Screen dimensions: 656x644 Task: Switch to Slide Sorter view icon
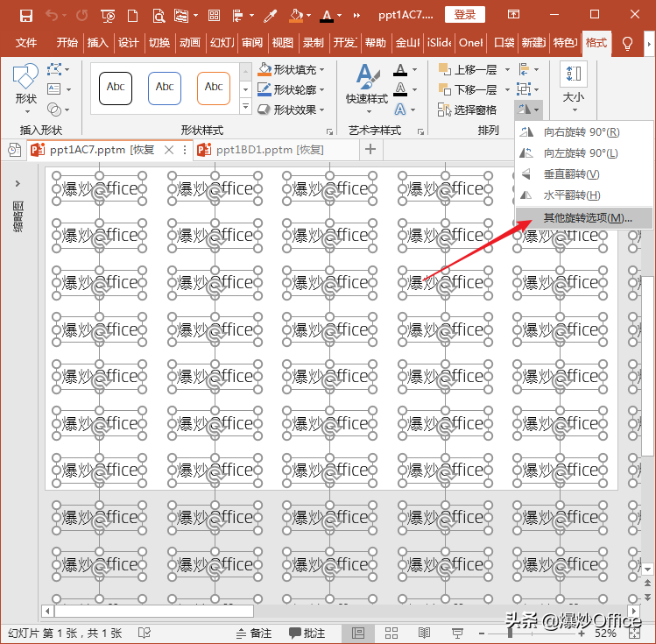tap(391, 633)
